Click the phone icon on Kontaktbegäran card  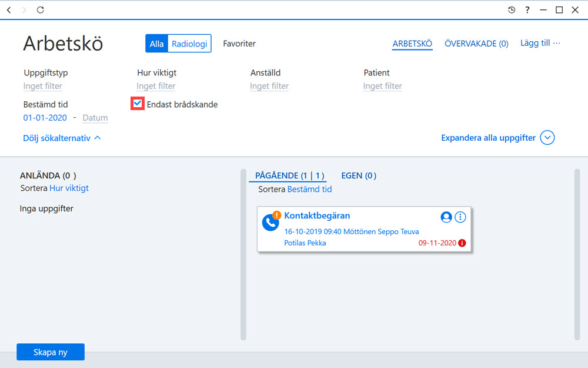pyautogui.click(x=270, y=223)
